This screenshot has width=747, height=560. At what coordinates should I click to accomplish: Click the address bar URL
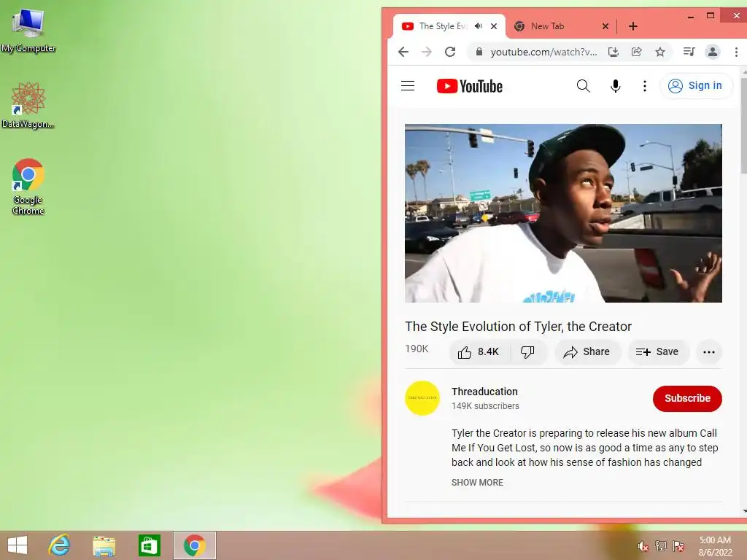pos(543,52)
